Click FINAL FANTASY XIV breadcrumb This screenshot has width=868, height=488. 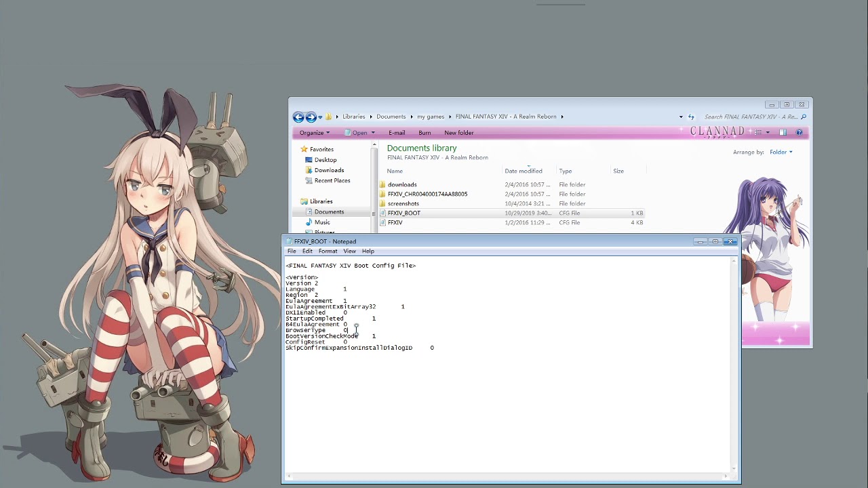(506, 117)
